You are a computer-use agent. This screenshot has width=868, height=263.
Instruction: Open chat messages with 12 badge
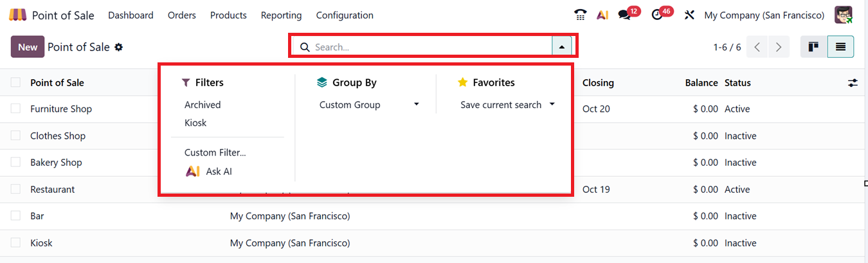coord(624,15)
